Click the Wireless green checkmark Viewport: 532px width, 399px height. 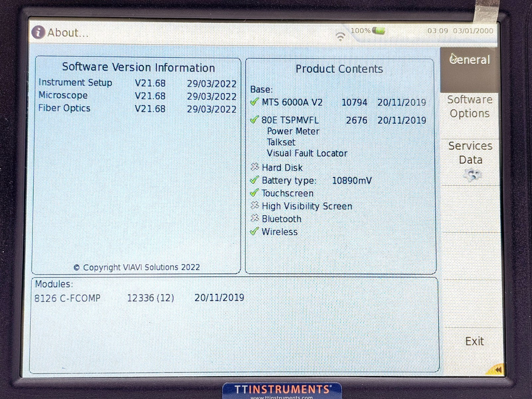[x=254, y=231]
